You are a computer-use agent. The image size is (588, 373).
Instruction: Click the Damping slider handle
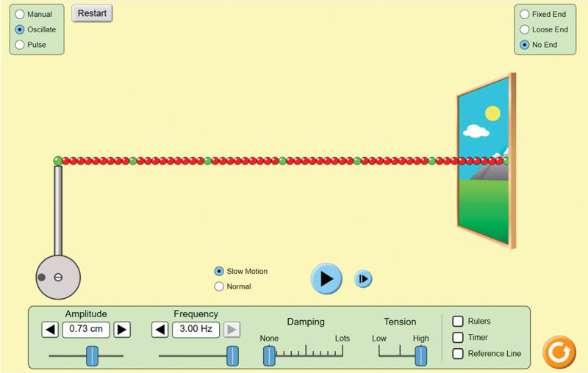pos(269,355)
